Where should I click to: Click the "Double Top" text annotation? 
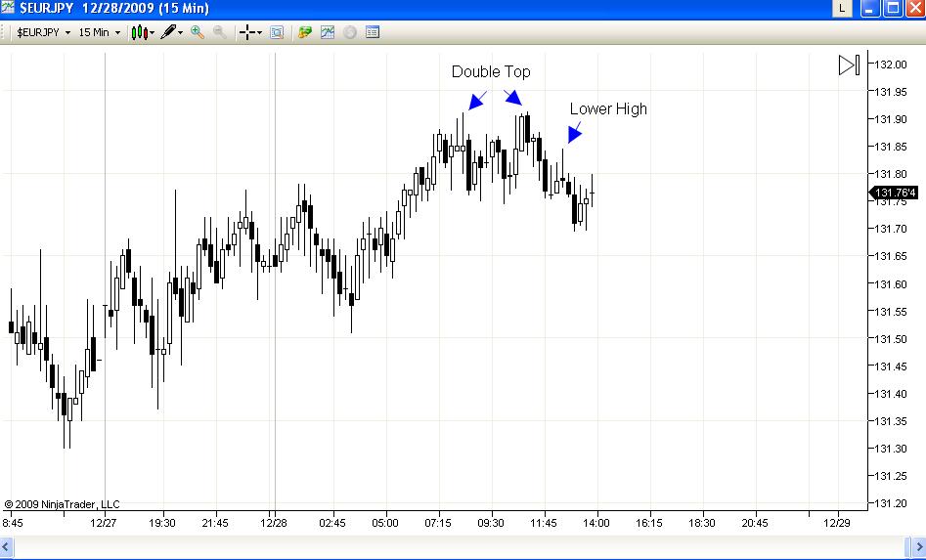[491, 72]
